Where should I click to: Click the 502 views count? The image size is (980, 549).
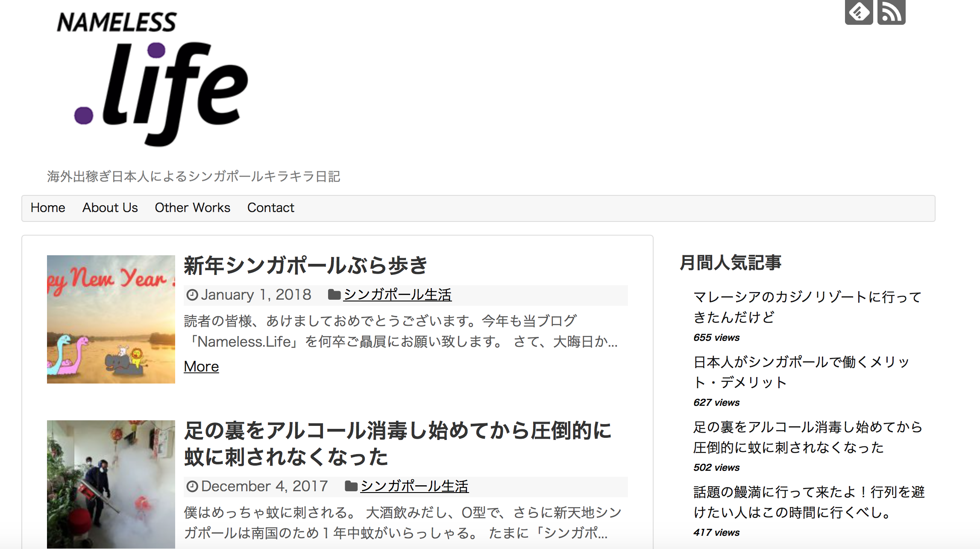coord(716,468)
